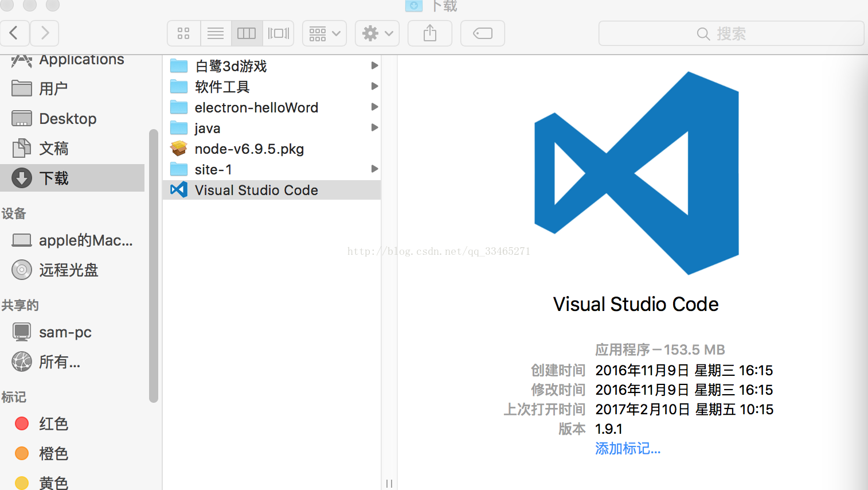
Task: Expand 白鹭3d游戏 folder arrow
Action: tap(374, 65)
